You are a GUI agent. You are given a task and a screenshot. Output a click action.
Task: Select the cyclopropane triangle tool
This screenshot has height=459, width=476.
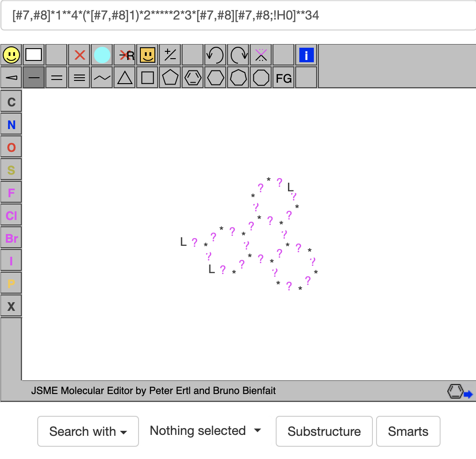tap(125, 78)
